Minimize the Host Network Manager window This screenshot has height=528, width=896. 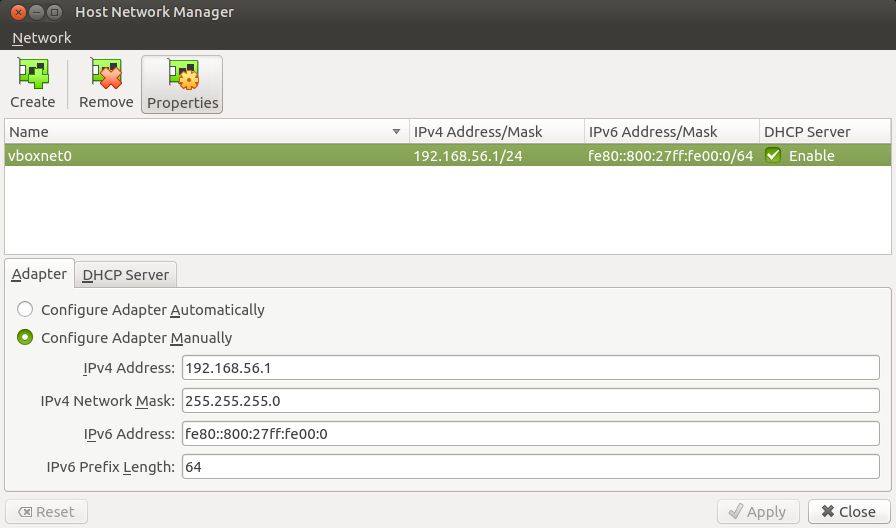tap(36, 12)
